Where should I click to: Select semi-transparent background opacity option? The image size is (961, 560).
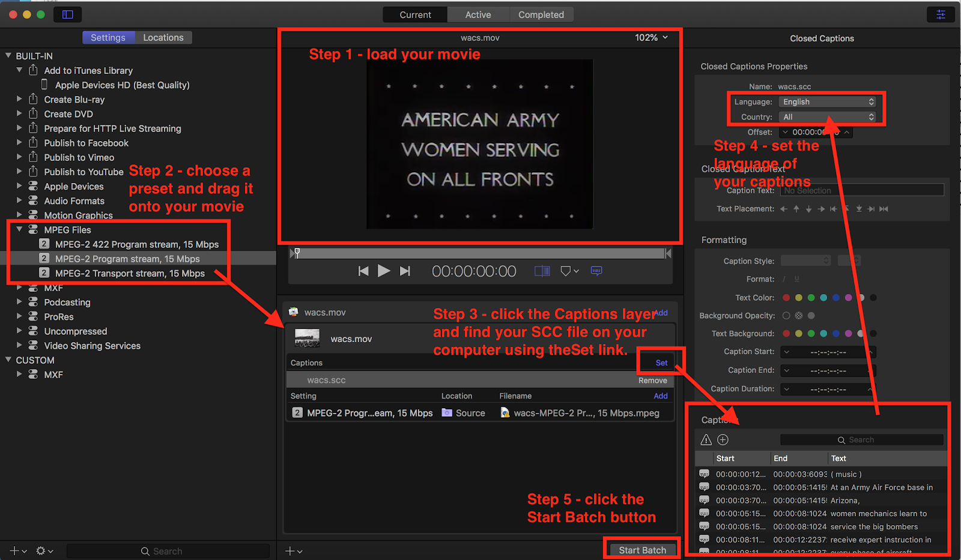[x=799, y=316]
